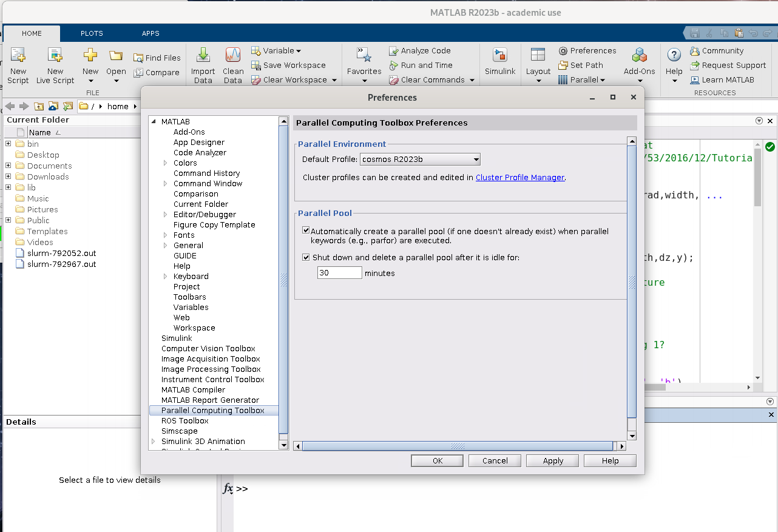Open Clear Workspace dropdown arrow

[x=333, y=80]
